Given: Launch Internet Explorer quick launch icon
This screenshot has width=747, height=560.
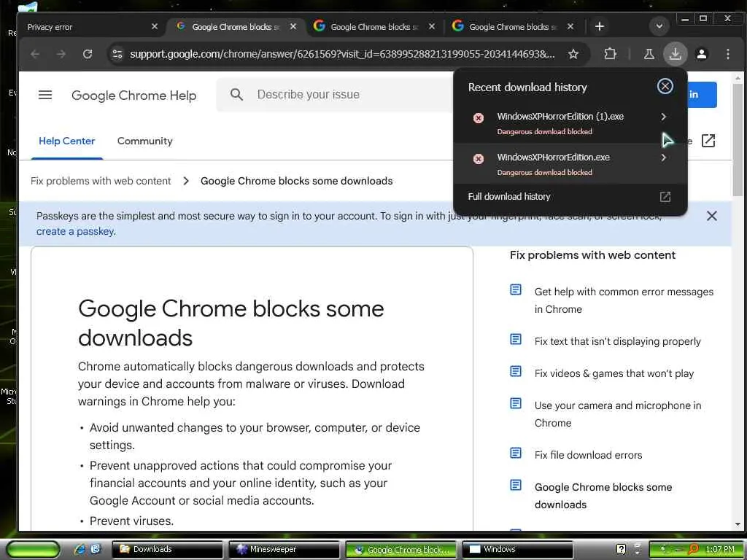Looking at the screenshot, I should tap(80, 548).
